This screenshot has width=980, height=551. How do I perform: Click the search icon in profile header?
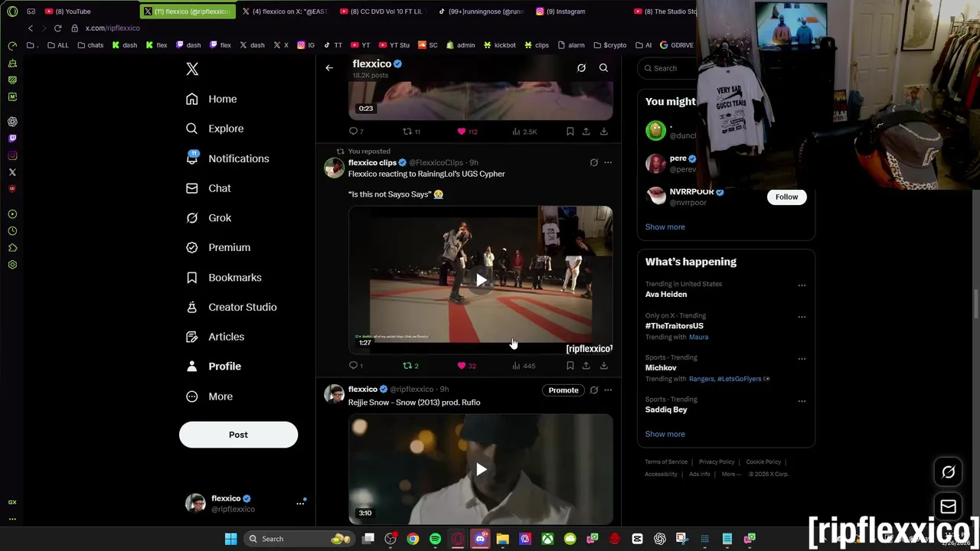[603, 68]
